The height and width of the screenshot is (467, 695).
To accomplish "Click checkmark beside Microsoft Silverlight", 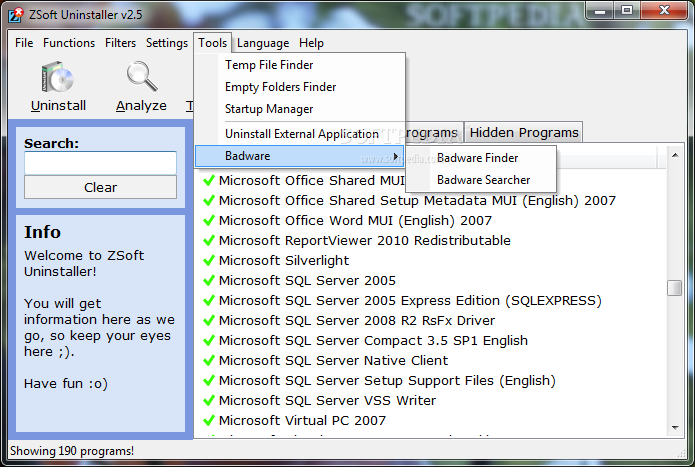I will click(209, 261).
